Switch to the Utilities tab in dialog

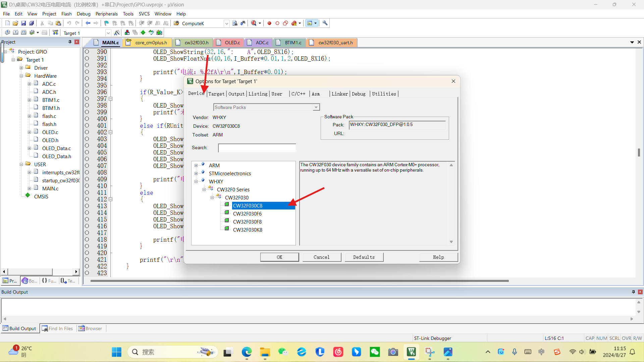coord(384,94)
